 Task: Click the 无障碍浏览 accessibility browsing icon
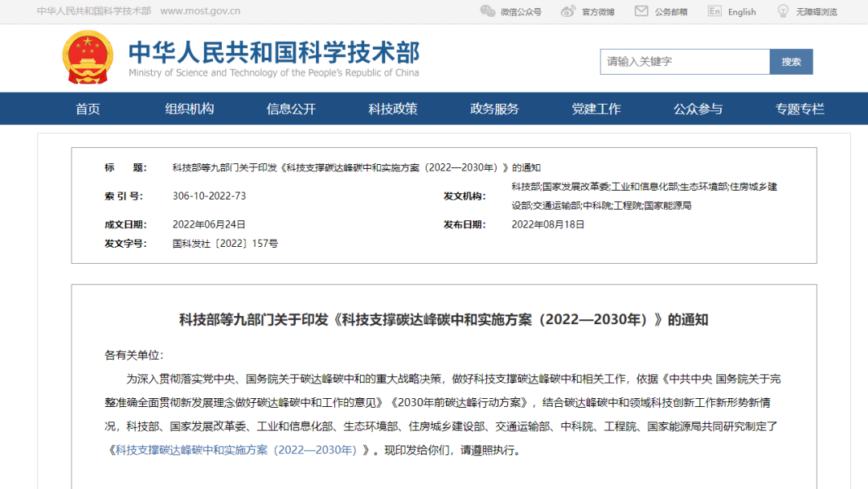click(782, 10)
